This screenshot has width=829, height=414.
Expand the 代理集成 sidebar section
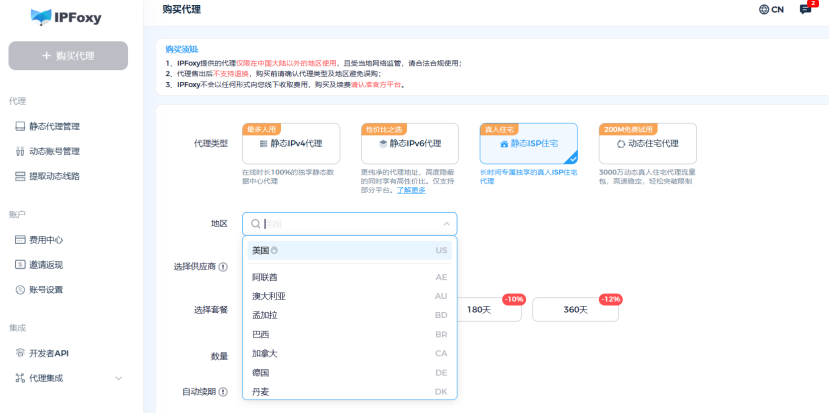pos(118,378)
